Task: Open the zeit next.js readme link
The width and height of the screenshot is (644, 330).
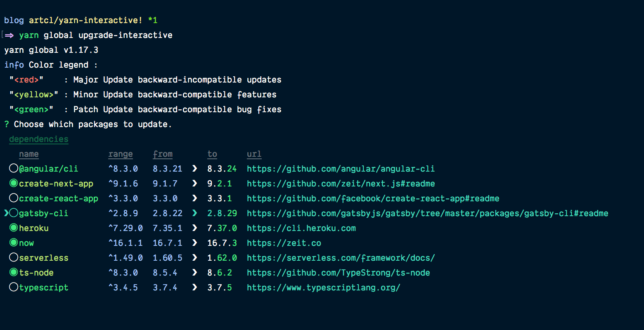Action: 341,184
